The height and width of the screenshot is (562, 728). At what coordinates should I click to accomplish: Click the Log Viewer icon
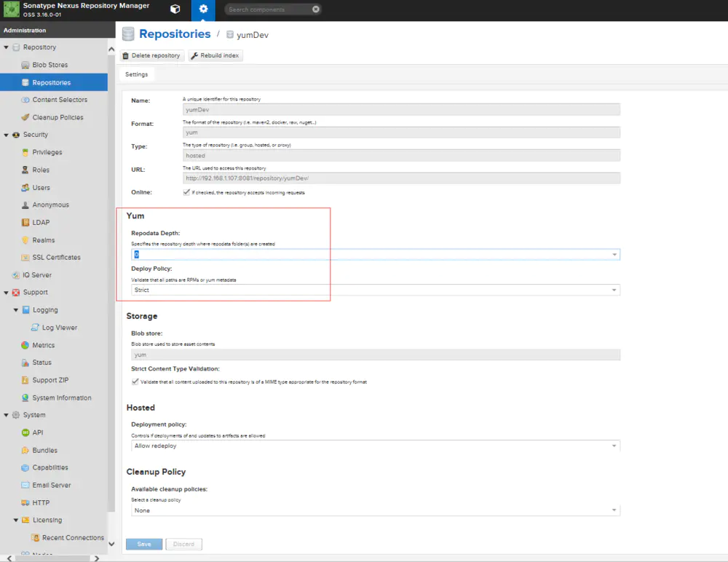pyautogui.click(x=35, y=328)
